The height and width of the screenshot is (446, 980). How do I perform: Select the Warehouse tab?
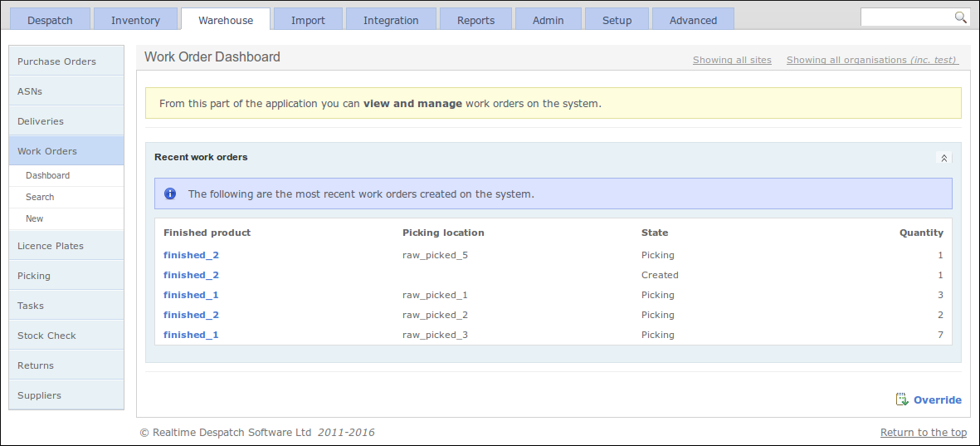coord(226,20)
